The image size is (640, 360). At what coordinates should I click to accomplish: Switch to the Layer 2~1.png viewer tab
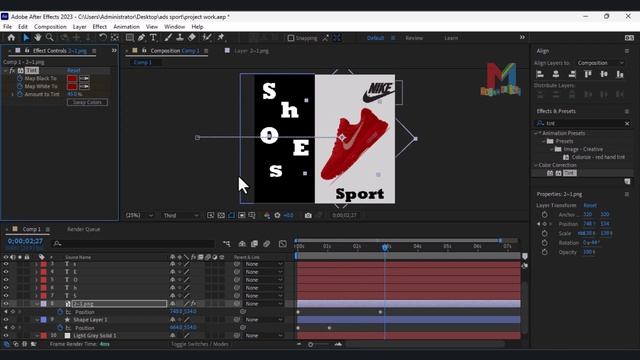251,51
